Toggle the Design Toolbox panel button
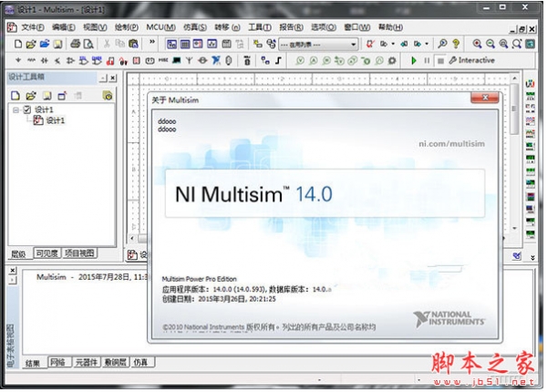 (x=171, y=44)
